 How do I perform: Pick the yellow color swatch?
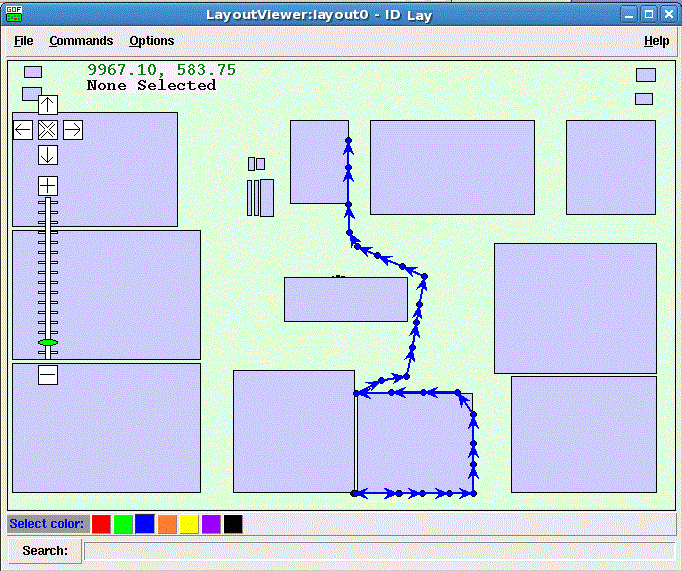189,524
